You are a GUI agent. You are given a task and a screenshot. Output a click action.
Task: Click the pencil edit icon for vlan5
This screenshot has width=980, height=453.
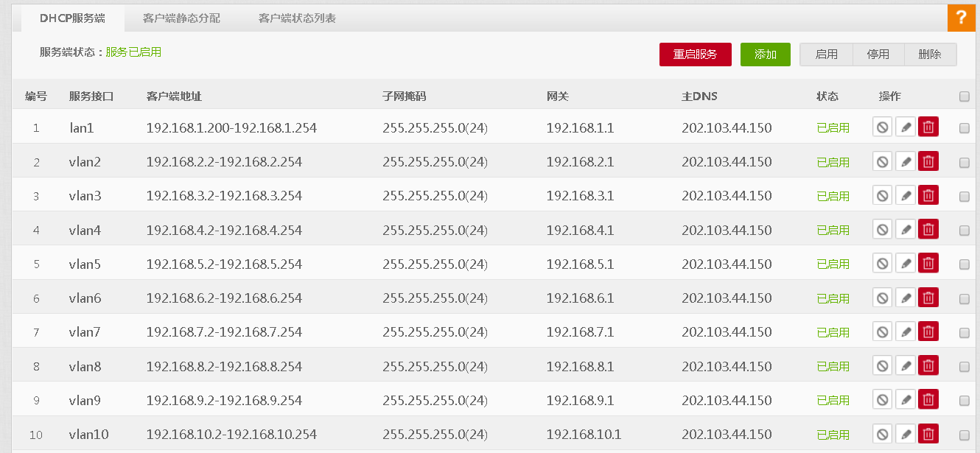(x=906, y=264)
